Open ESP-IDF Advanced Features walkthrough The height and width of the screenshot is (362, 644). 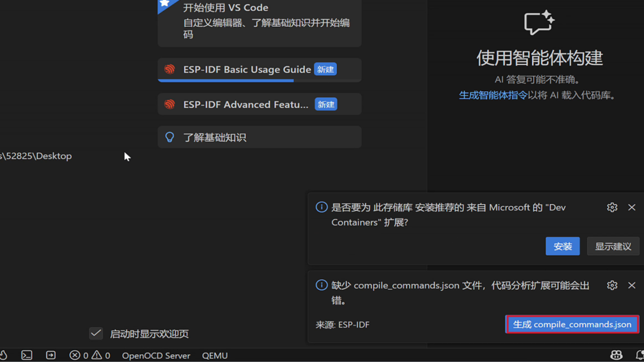pyautogui.click(x=259, y=104)
